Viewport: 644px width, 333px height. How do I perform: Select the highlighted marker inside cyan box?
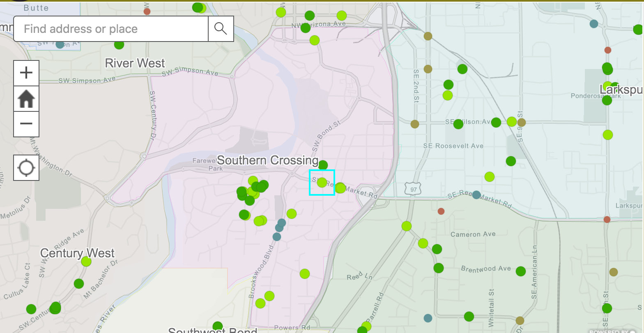tap(322, 182)
